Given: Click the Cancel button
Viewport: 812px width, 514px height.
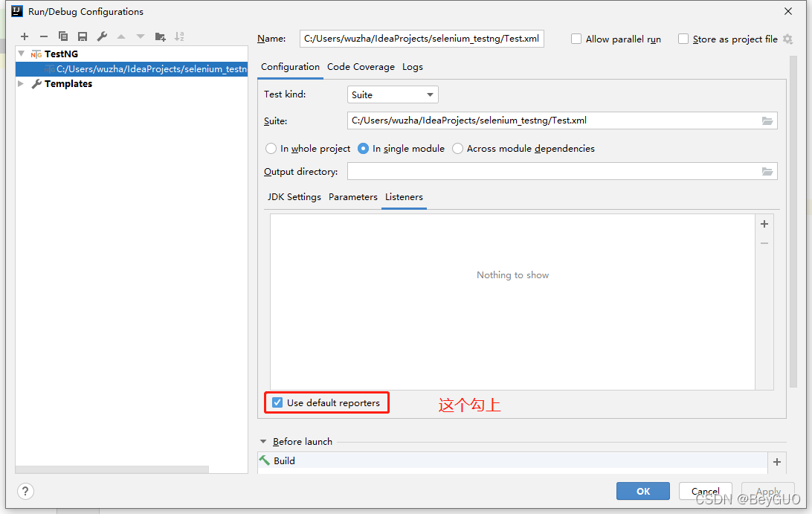Looking at the screenshot, I should pos(706,491).
